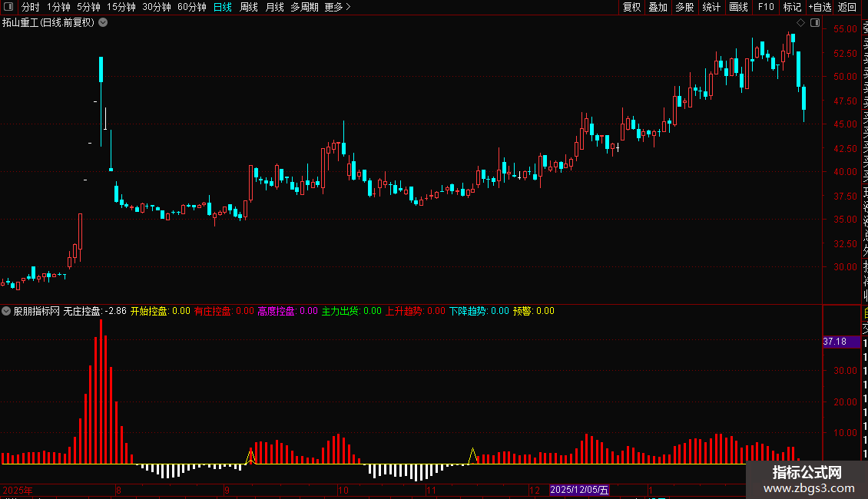
Task: Toggle the left sidebar panel icon
Action: tap(8, 7)
